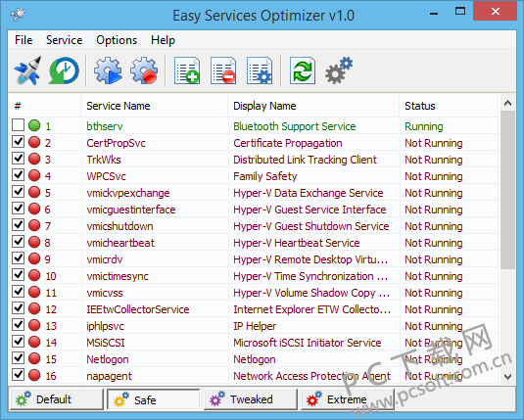Viewport: 524px width, 420px height.
Task: Uncheck the napagent checkbox
Action: [x=18, y=375]
